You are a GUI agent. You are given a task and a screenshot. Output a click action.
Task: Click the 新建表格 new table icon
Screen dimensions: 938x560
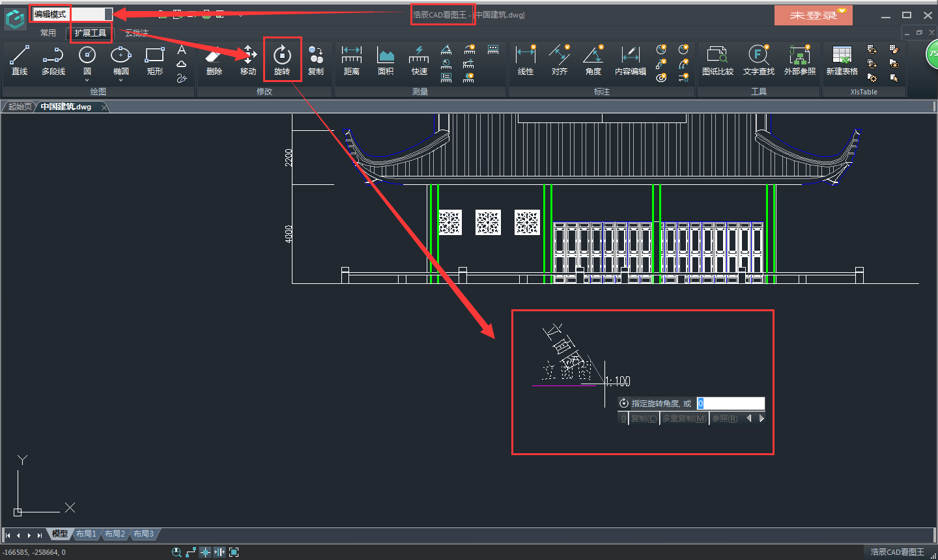pyautogui.click(x=842, y=60)
